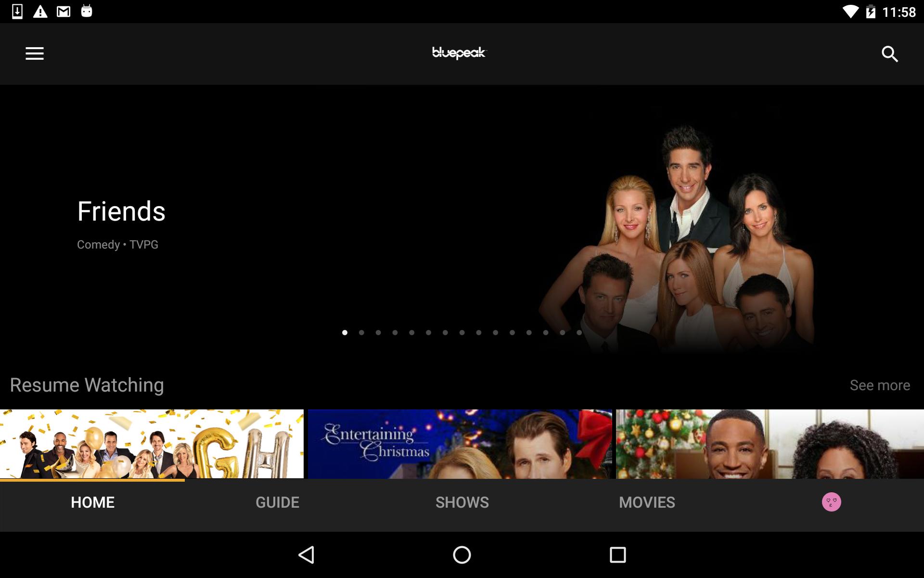
Task: Open the Gmail notification icon
Action: point(64,12)
